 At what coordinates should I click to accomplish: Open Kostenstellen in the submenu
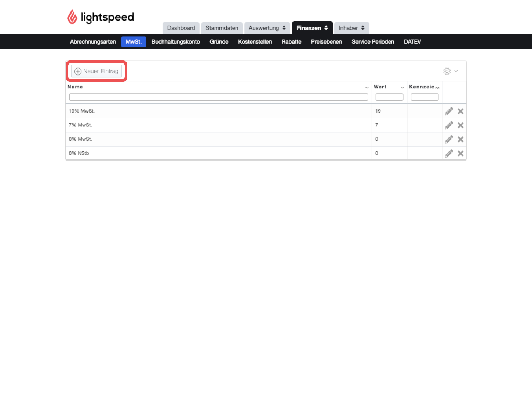coord(255,42)
